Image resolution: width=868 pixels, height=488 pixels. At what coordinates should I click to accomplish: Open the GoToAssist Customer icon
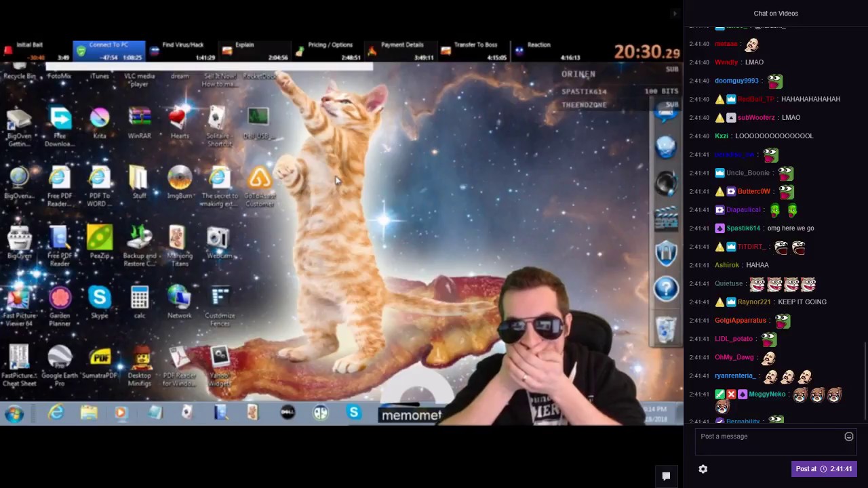pos(259,186)
